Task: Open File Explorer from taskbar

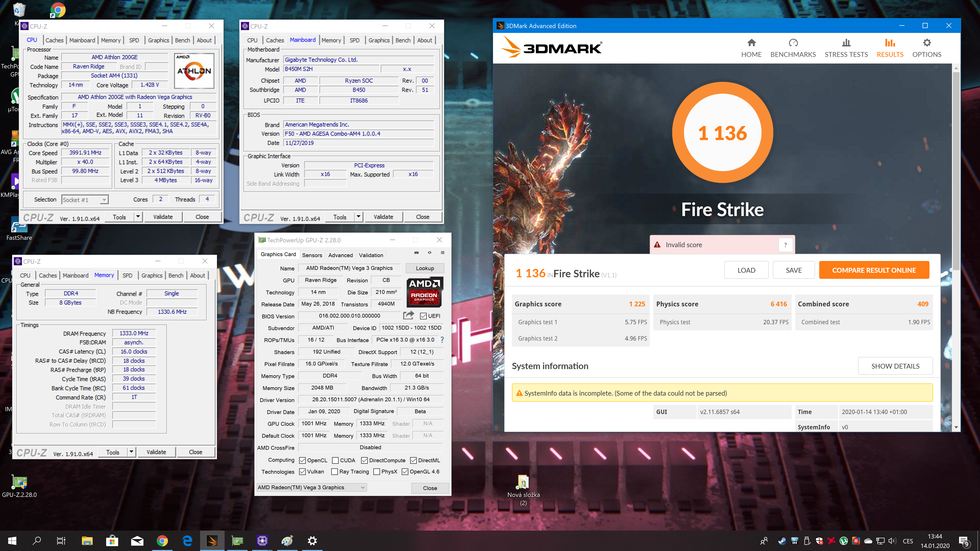Action: coord(87,540)
